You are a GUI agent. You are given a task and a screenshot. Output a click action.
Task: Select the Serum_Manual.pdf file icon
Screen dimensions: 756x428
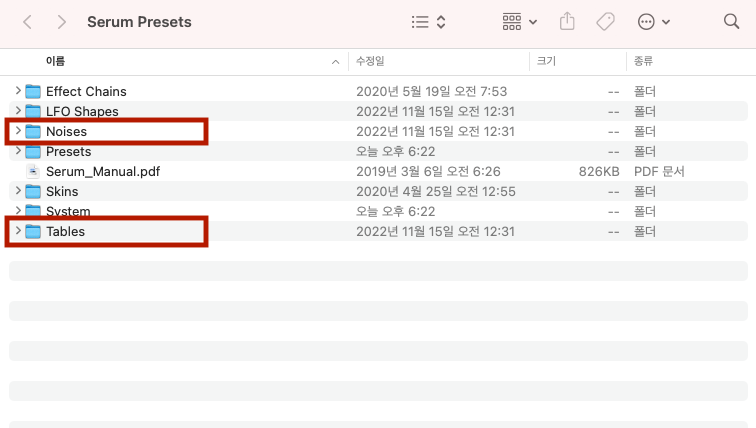pyautogui.click(x=33, y=171)
